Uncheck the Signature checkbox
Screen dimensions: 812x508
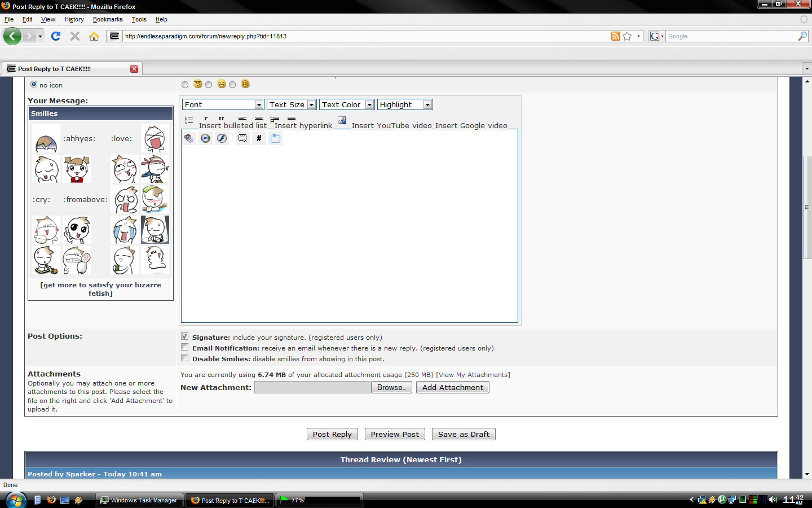click(x=184, y=336)
